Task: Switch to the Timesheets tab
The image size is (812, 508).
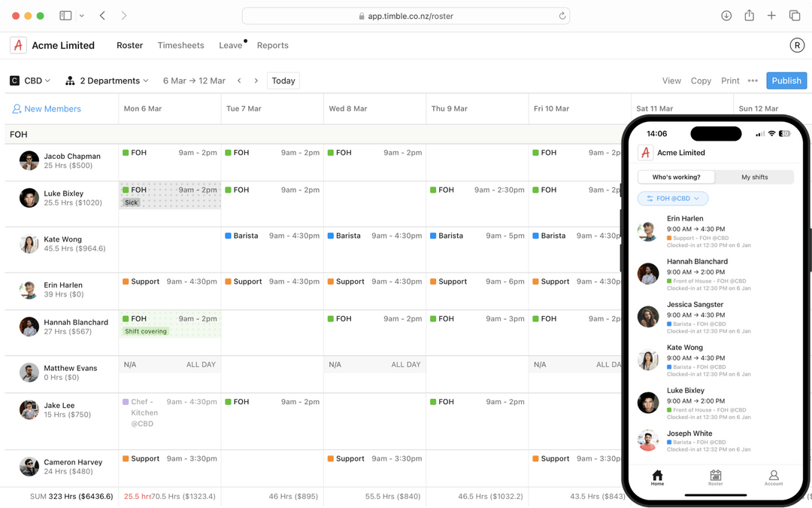Action: [x=180, y=45]
